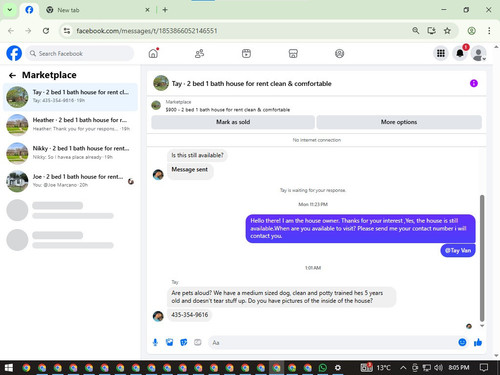Click More options button
500x375 pixels.
click(399, 122)
